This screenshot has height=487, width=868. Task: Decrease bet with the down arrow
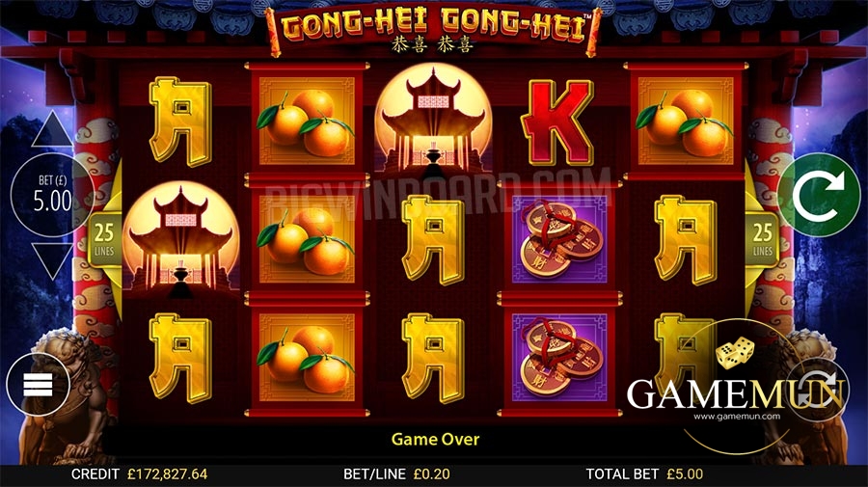(x=52, y=260)
